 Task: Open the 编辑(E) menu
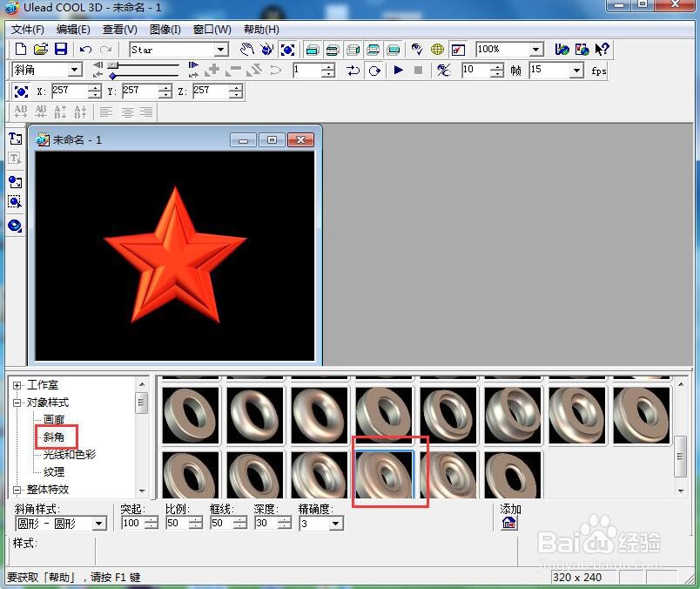(x=74, y=30)
